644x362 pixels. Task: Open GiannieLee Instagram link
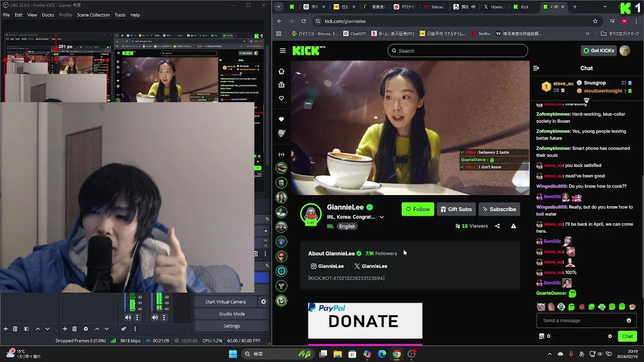coord(327,266)
